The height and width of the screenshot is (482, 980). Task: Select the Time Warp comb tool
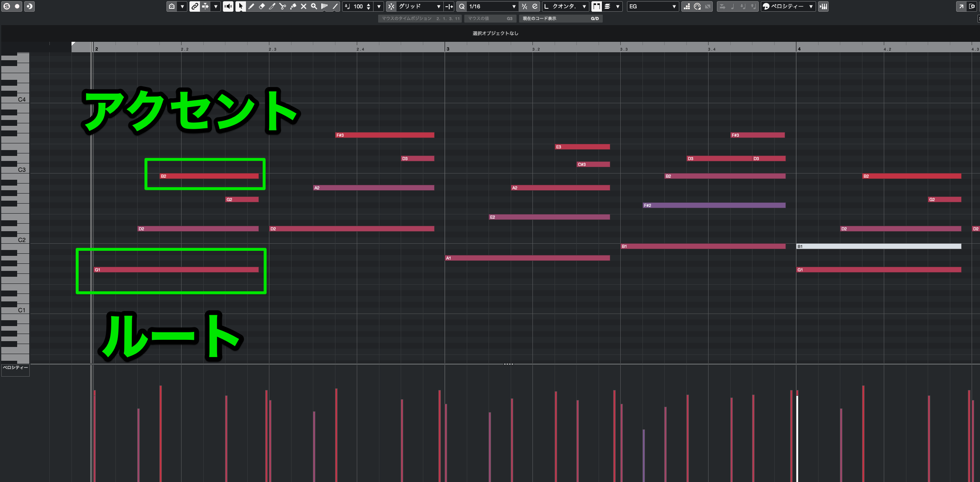pos(324,6)
